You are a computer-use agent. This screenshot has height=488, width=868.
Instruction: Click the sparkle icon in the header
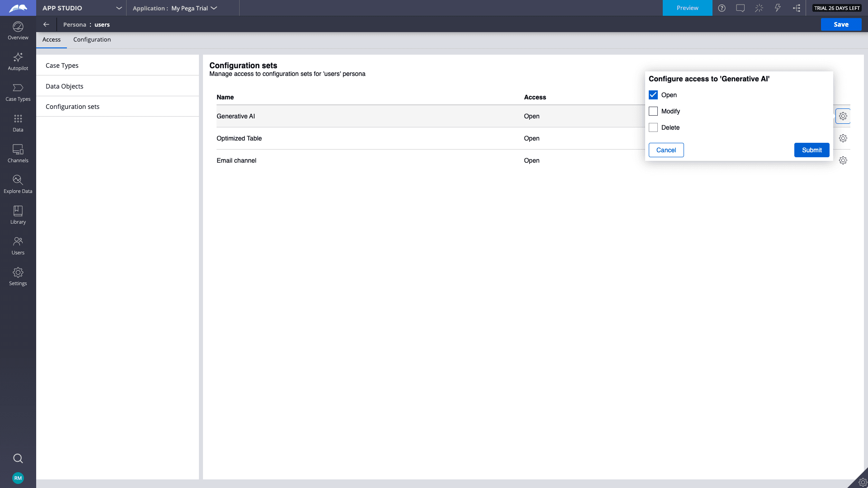(759, 8)
